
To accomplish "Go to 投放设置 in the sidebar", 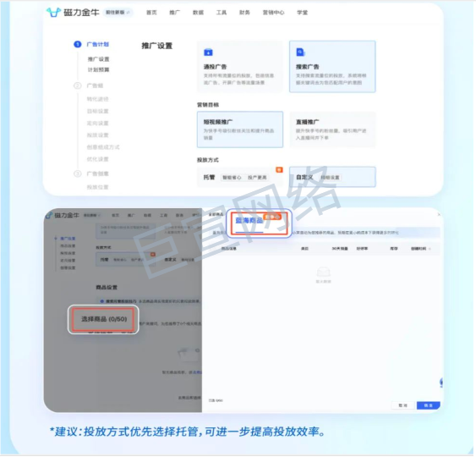I will tap(97, 135).
